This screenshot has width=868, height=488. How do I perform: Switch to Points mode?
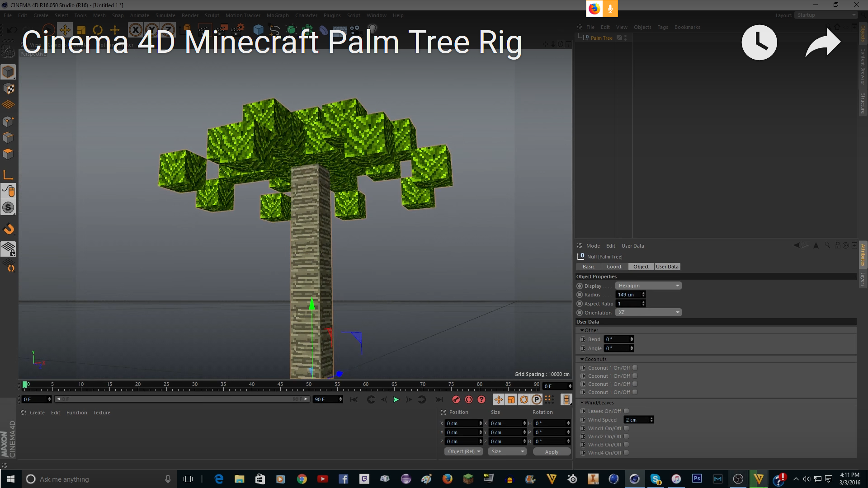pyautogui.click(x=8, y=121)
